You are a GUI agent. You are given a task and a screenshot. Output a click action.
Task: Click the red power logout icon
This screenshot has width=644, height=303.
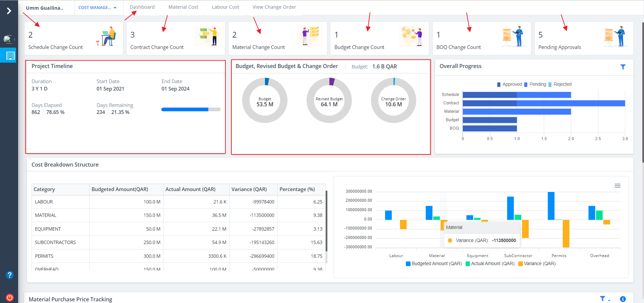[x=10, y=297]
